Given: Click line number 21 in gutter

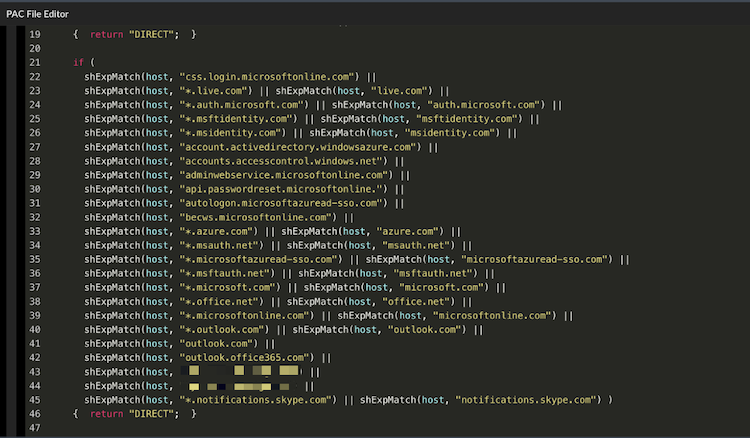Looking at the screenshot, I should coord(35,63).
